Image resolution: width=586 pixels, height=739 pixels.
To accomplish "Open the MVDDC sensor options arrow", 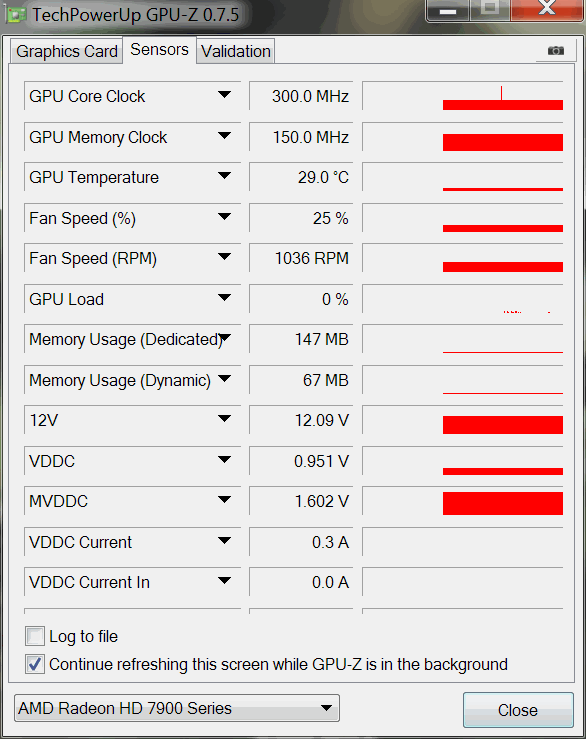I will point(225,500).
